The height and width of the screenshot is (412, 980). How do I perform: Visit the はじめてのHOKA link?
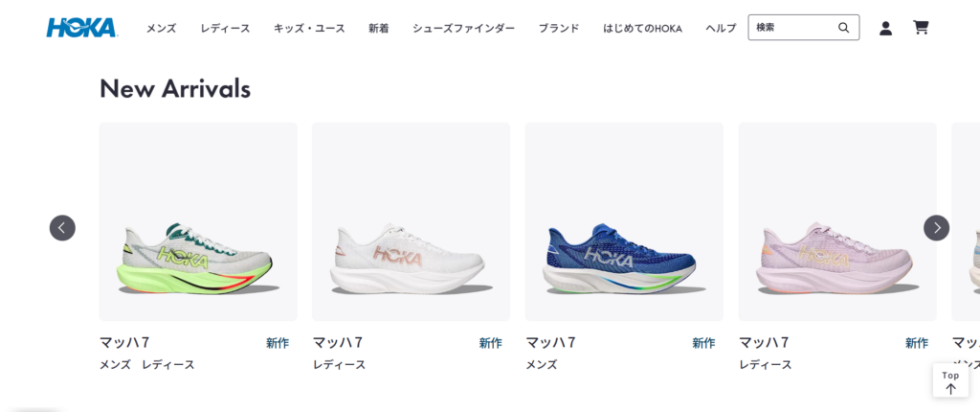pyautogui.click(x=642, y=28)
